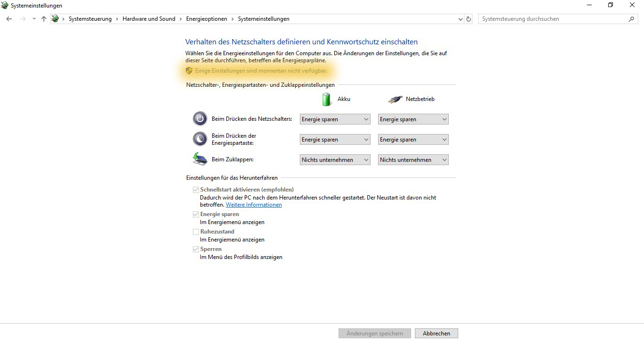Restore down the Systemeinstellungen window
This screenshot has height=342, width=644.
pos(611,5)
